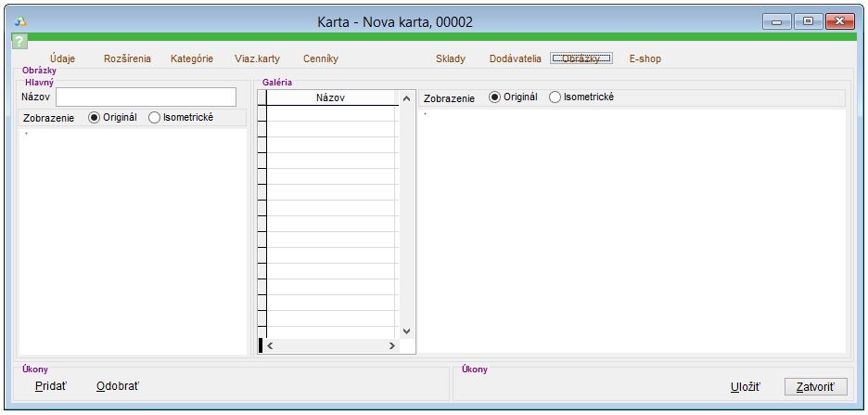868x415 pixels.
Task: Choose Originál display option in Galéria
Action: pyautogui.click(x=495, y=97)
